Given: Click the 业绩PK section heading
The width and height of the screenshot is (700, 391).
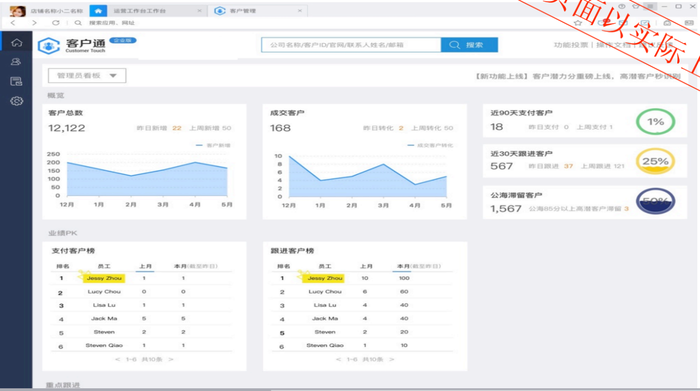Looking at the screenshot, I should pyautogui.click(x=62, y=233).
